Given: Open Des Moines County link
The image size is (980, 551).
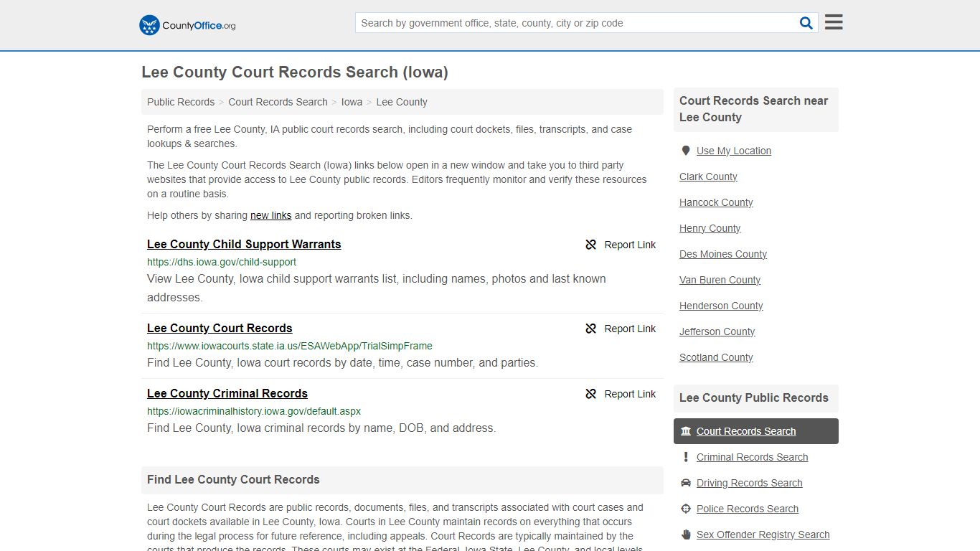Looking at the screenshot, I should pos(723,254).
